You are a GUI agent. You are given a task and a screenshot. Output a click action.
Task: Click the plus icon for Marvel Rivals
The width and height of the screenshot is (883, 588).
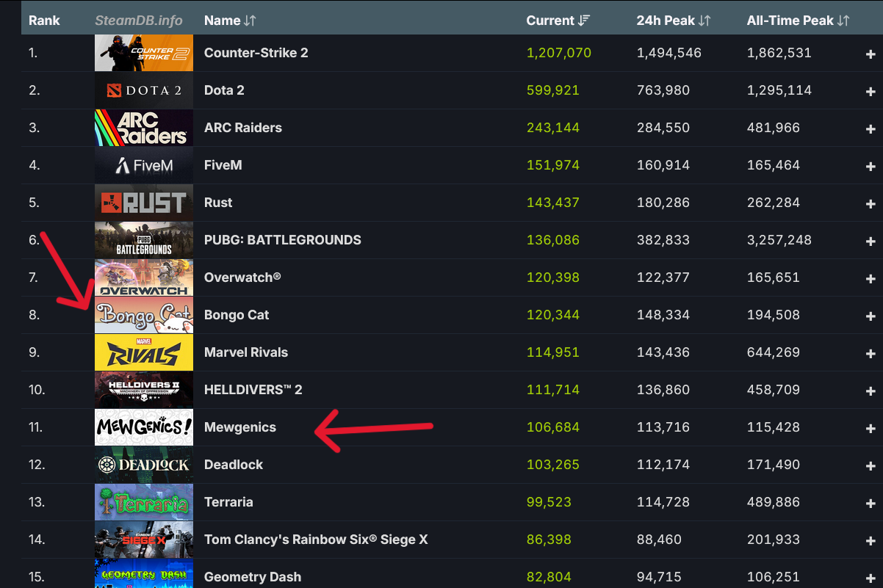point(871,353)
